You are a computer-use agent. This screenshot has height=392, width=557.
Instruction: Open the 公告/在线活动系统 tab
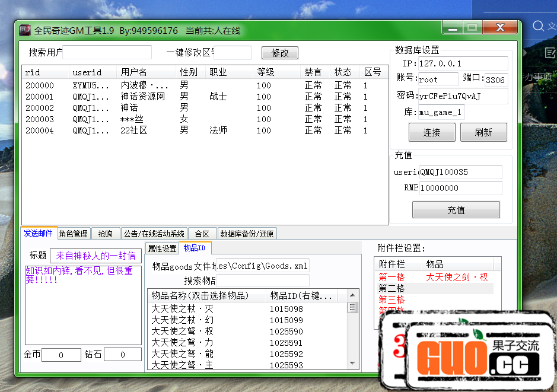point(154,234)
